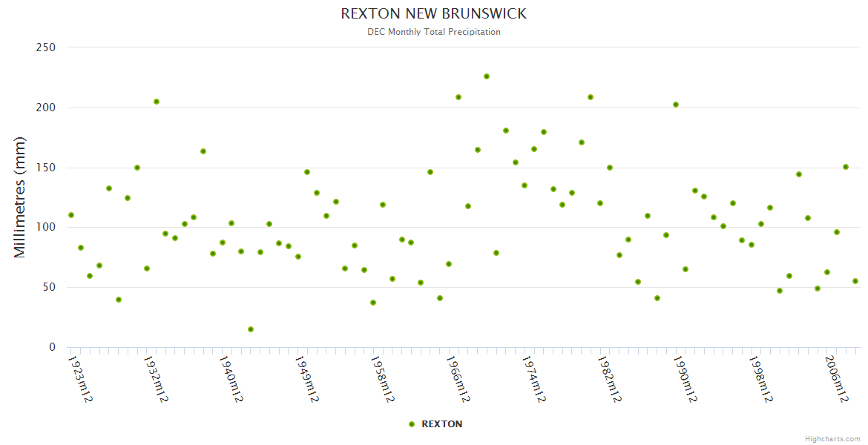
Task: Click the DEC Monthly Total Precipitation subtitle
Action: pos(434,32)
